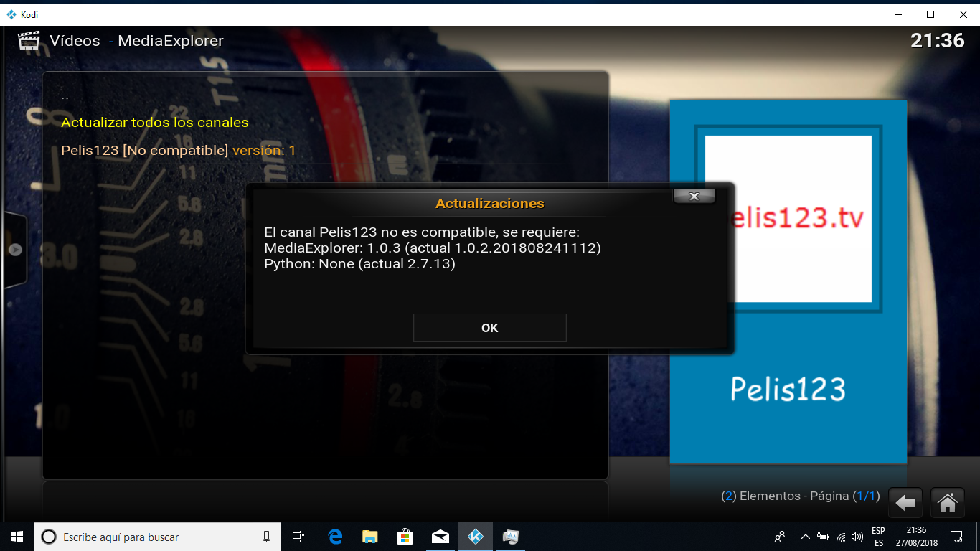The image size is (980, 551).
Task: Click the 21:36 clock in Kodi header
Action: tap(937, 41)
